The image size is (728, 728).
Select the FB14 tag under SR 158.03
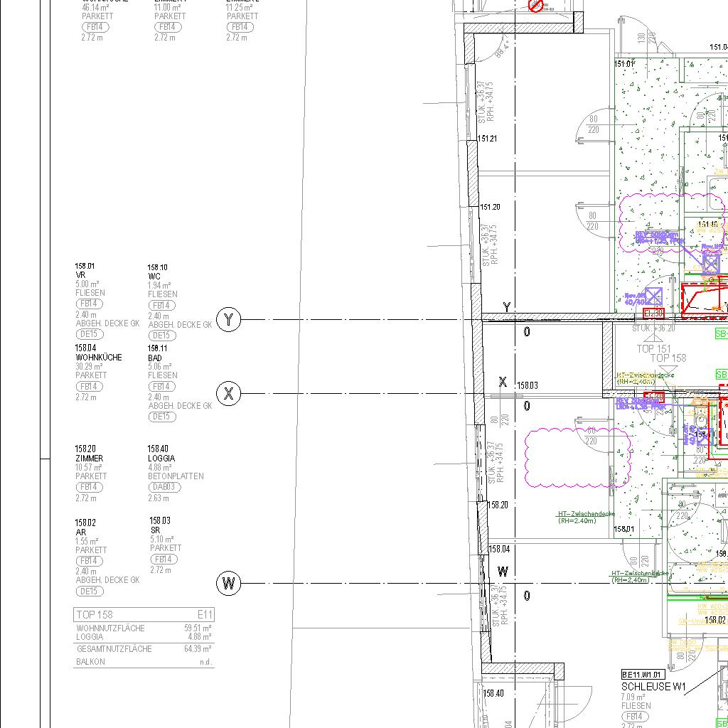point(164,560)
